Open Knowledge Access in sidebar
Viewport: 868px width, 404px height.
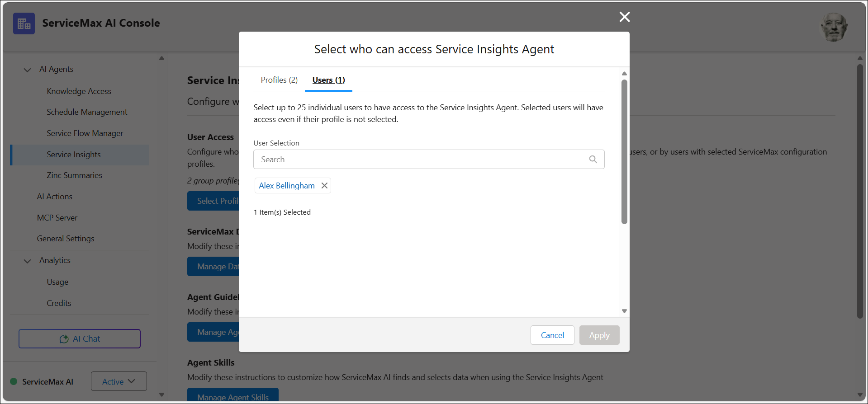(79, 91)
